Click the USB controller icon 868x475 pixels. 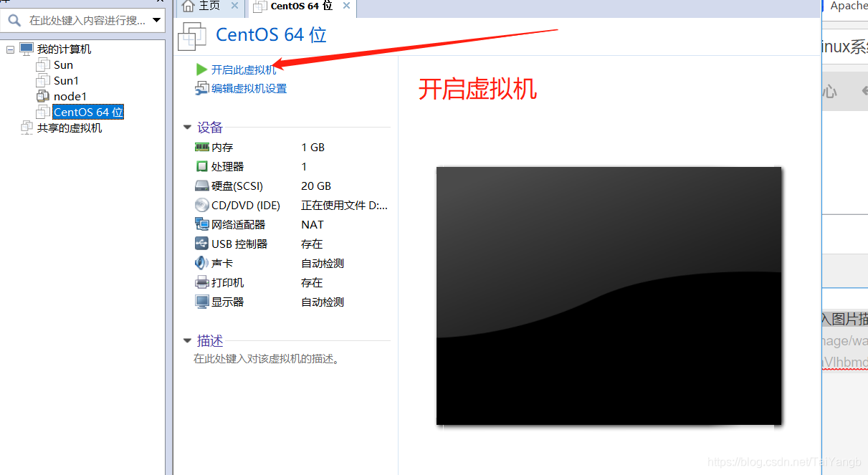pyautogui.click(x=201, y=244)
